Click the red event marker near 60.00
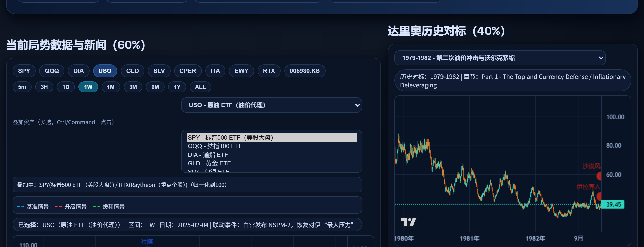 pyautogui.click(x=599, y=176)
